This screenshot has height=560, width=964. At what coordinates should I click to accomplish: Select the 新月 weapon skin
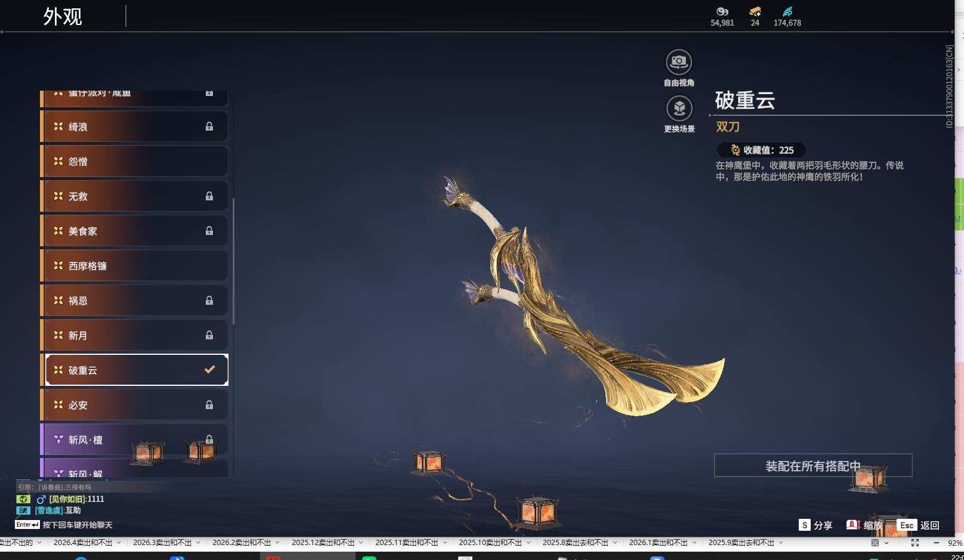tap(137, 335)
